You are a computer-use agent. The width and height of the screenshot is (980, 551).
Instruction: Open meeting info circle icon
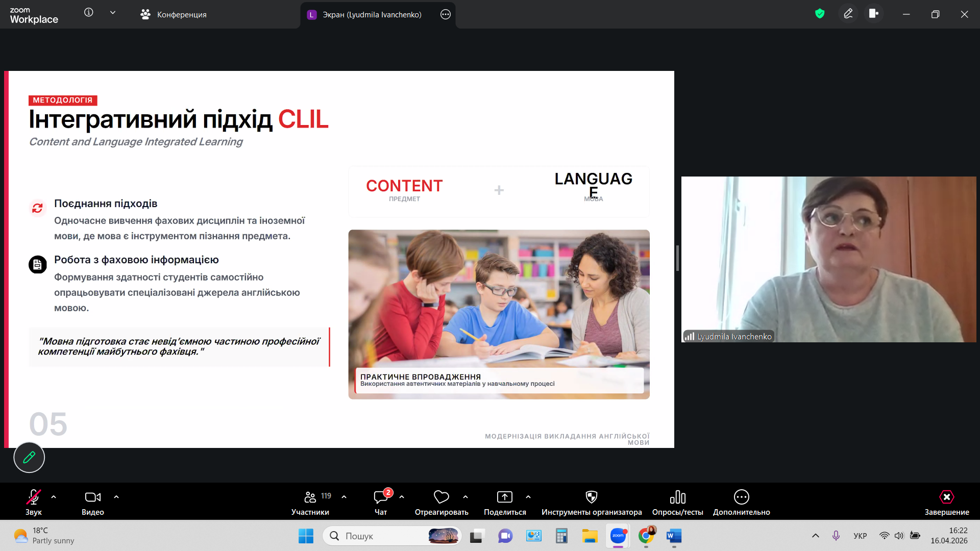coord(89,13)
